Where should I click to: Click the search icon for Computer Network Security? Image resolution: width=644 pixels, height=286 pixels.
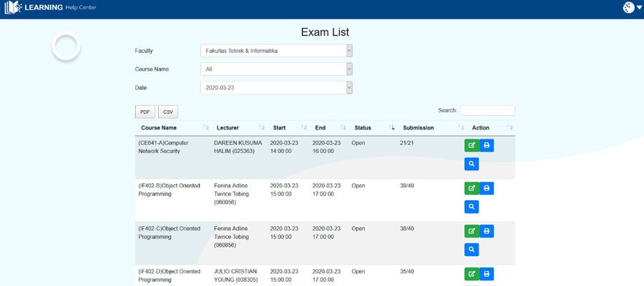[x=472, y=164]
